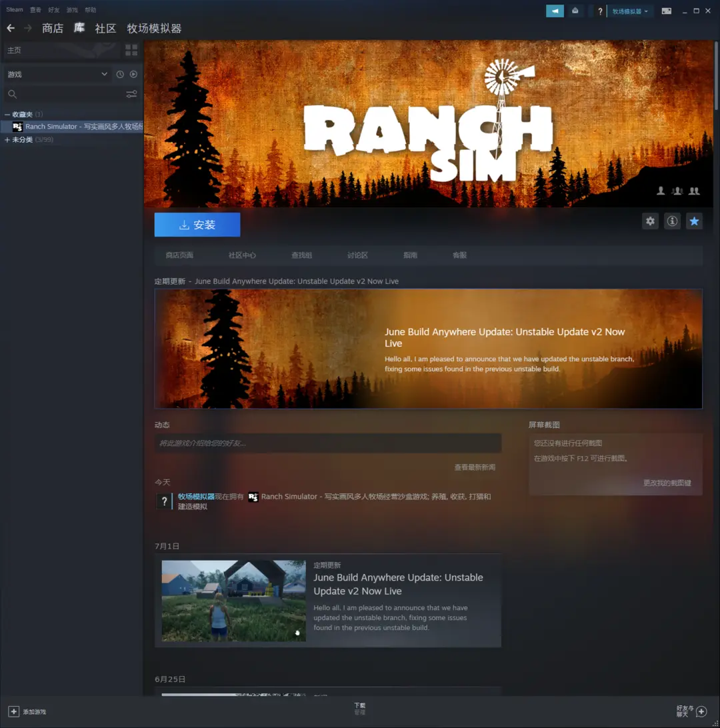Click co-op players icon on banner

point(694,191)
